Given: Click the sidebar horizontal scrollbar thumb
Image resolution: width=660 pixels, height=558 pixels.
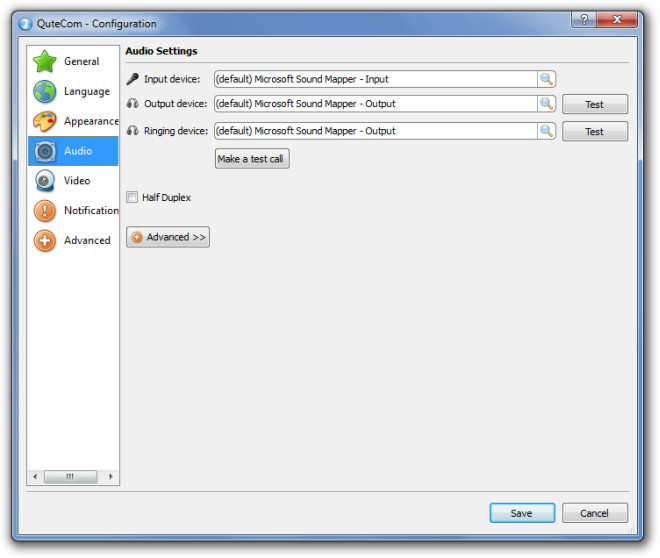Looking at the screenshot, I should 70,476.
